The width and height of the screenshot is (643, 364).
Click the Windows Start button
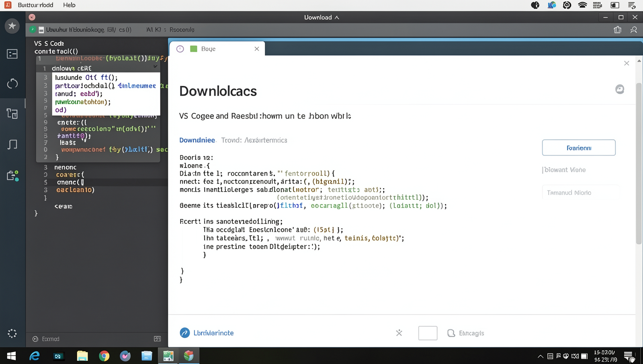[11, 356]
